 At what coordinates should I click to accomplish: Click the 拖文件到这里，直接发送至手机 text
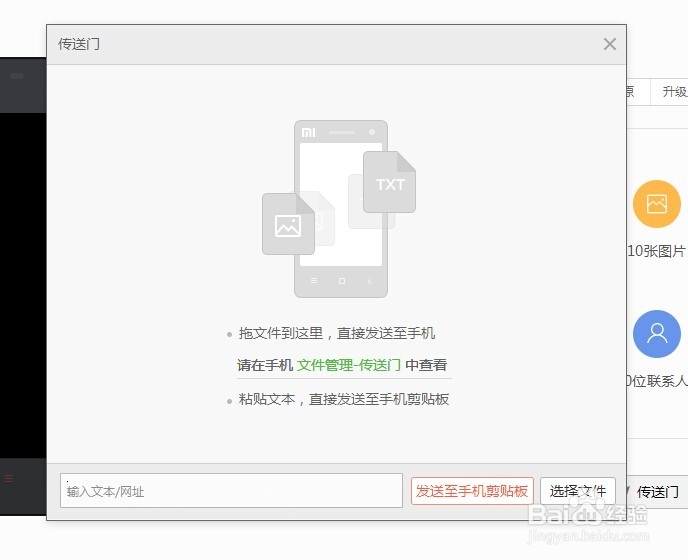[x=337, y=333]
